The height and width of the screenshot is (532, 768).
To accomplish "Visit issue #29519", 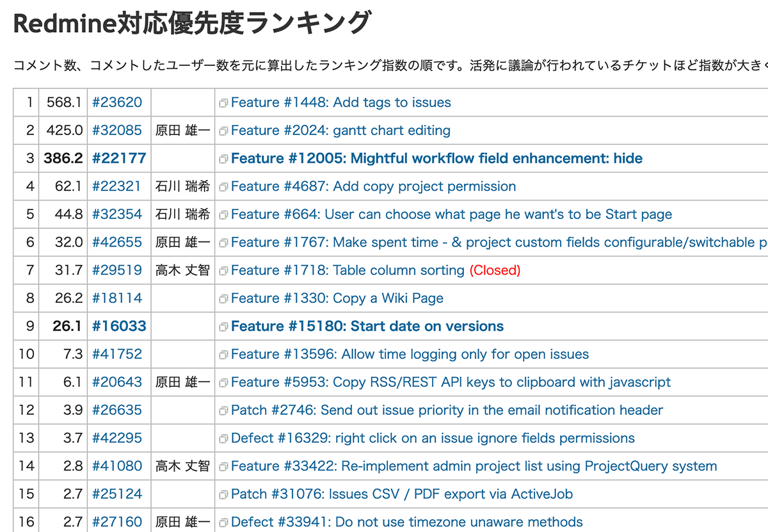I will (117, 270).
